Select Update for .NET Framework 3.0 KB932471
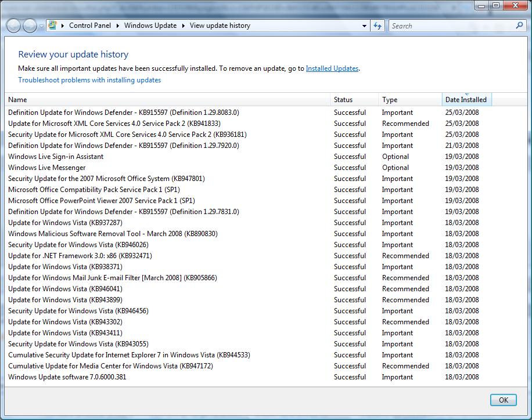The width and height of the screenshot is (532, 420). click(x=80, y=256)
